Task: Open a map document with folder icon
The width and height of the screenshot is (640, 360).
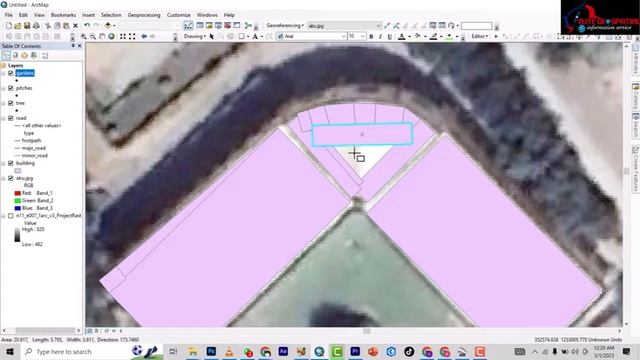Action: click(x=18, y=26)
